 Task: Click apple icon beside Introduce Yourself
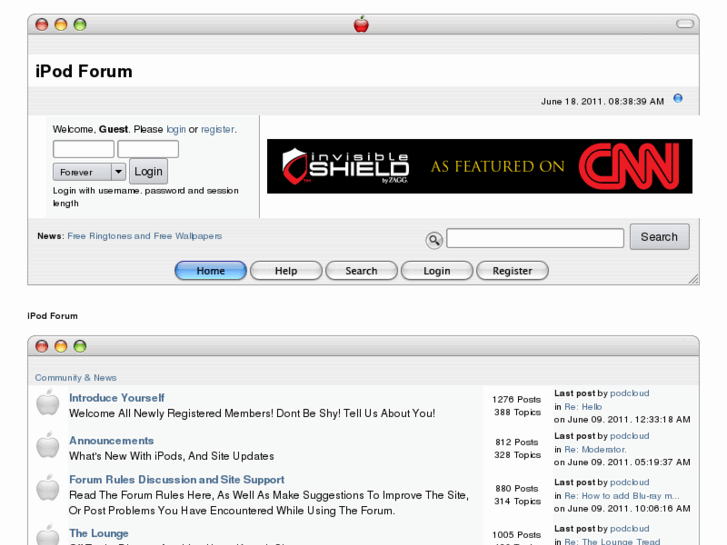pos(48,403)
